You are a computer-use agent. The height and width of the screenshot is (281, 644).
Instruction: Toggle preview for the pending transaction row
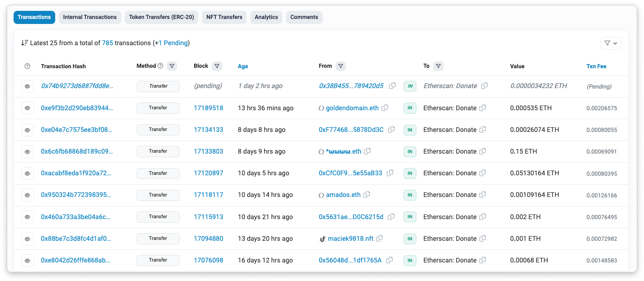coord(27,86)
